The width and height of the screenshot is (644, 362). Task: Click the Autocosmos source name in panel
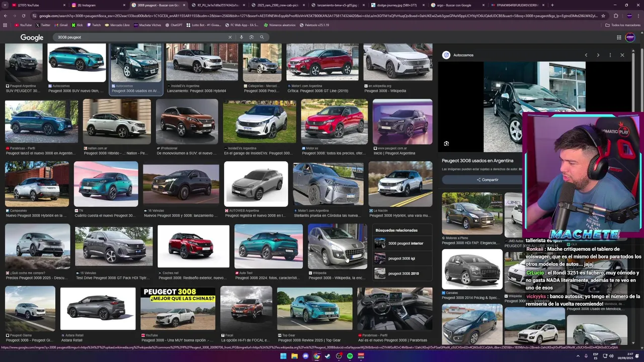(463, 55)
